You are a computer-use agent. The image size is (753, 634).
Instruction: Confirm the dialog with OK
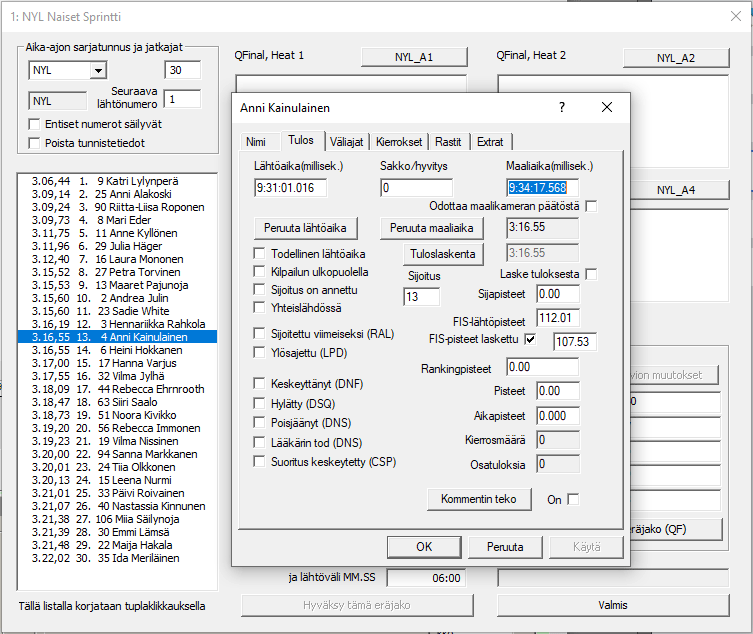[424, 547]
